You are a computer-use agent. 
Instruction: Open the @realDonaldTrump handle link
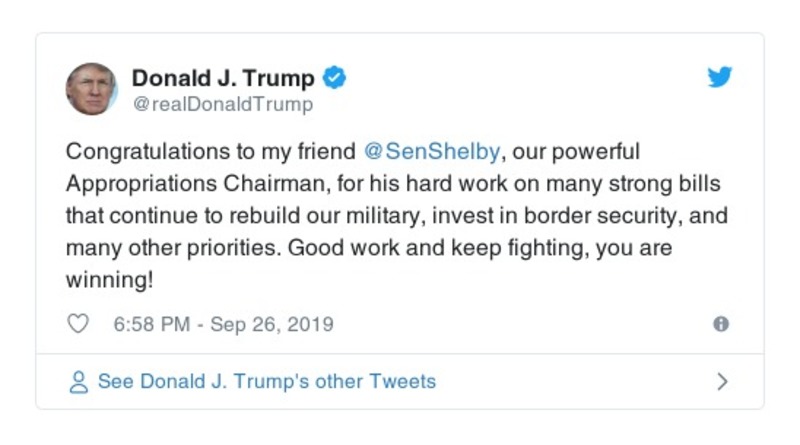(222, 104)
